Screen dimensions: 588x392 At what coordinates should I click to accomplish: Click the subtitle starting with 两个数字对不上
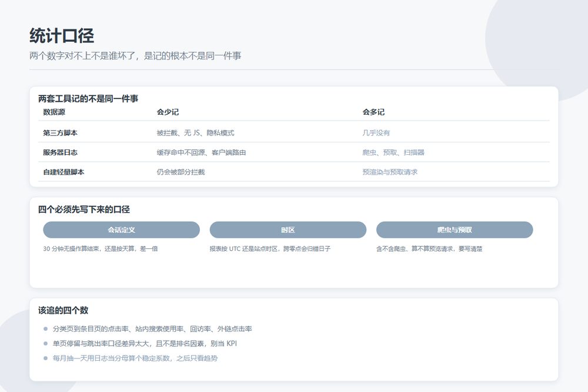coord(135,56)
